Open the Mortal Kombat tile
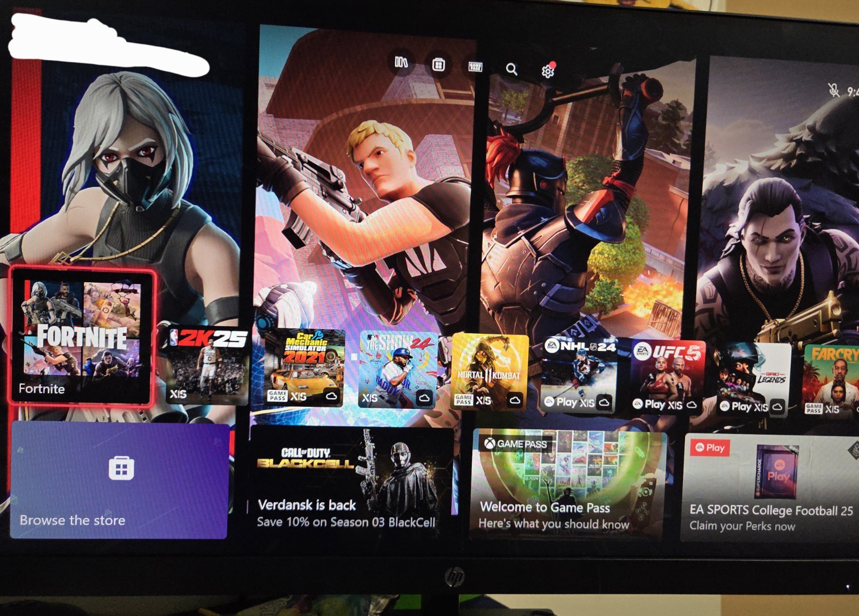This screenshot has height=616, width=859. (x=490, y=371)
